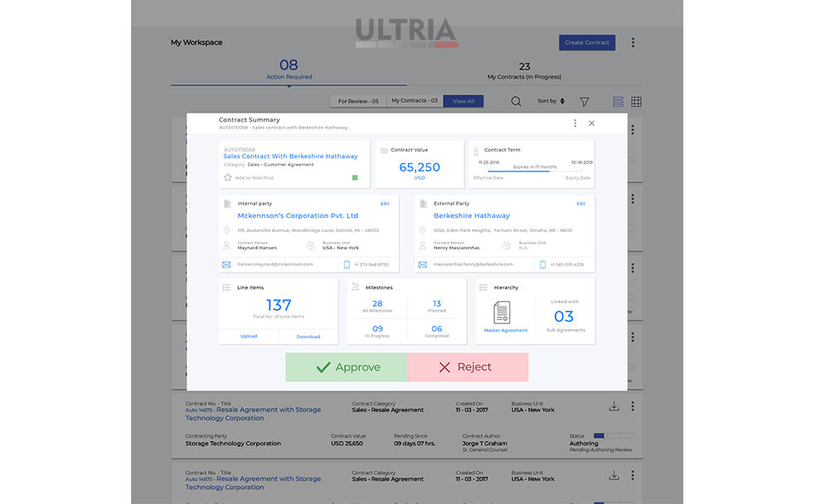Open the Sort by dropdown
Image resolution: width=816 pixels, height=504 pixels.
pos(551,101)
